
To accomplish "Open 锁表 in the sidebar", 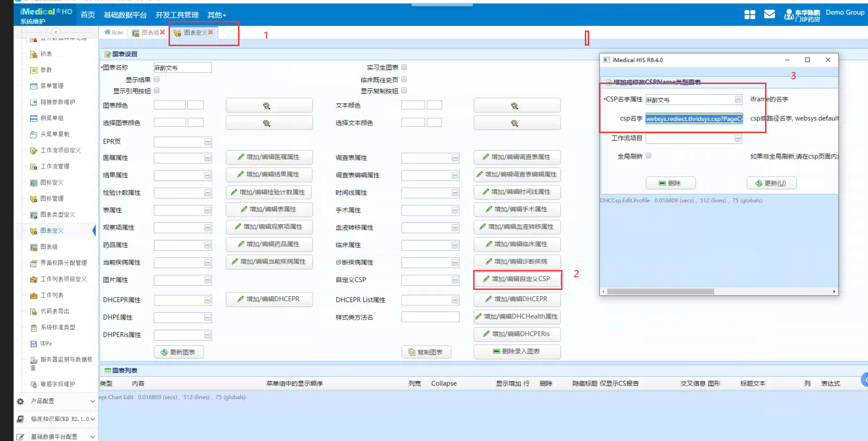I will pyautogui.click(x=46, y=54).
